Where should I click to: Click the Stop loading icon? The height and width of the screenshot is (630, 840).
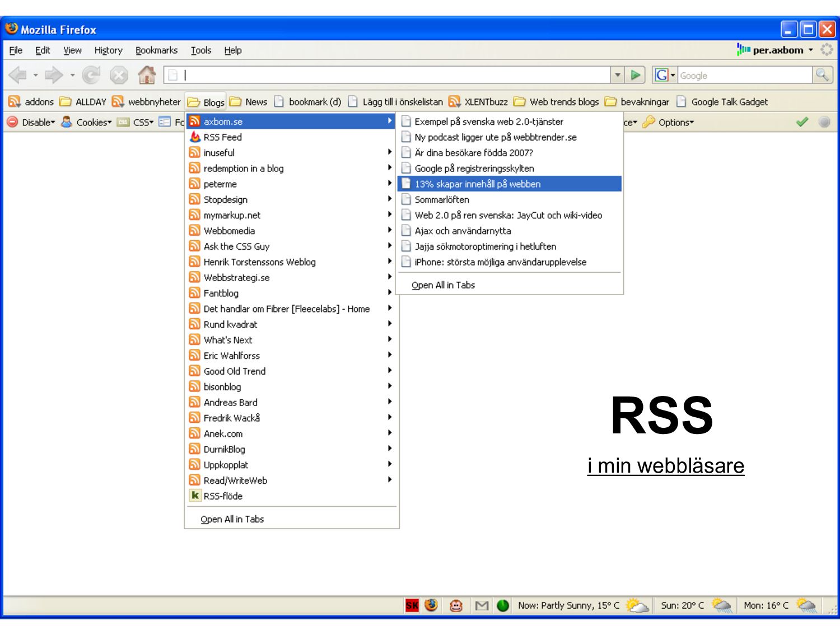point(119,74)
